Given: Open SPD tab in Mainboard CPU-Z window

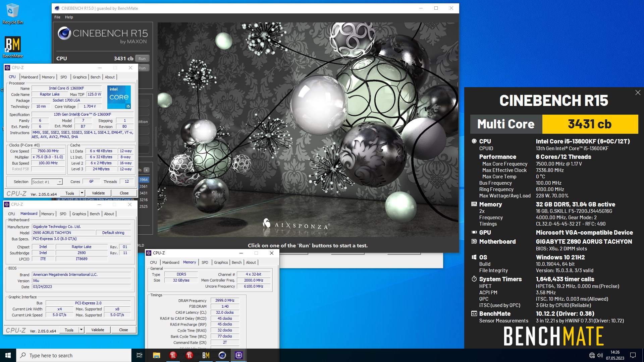Looking at the screenshot, I should click(63, 214).
